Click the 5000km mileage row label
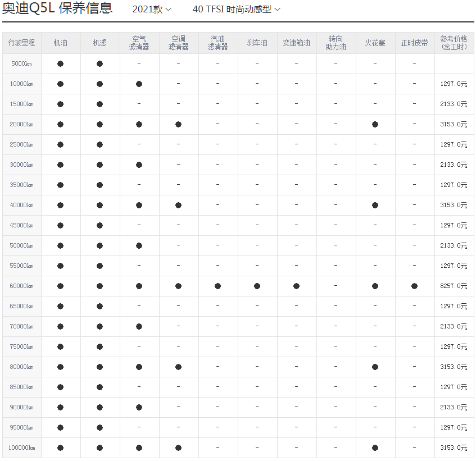The width and height of the screenshot is (476, 461). [21, 63]
